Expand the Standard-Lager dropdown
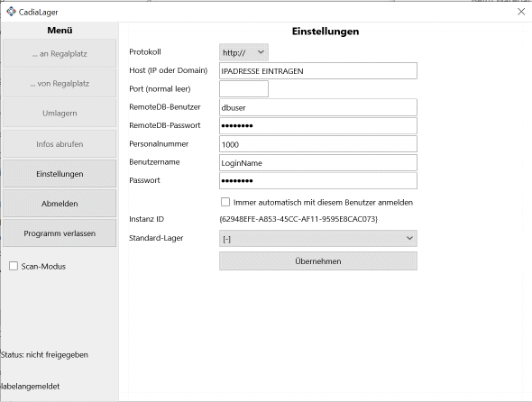This screenshot has width=532, height=402. (x=318, y=239)
